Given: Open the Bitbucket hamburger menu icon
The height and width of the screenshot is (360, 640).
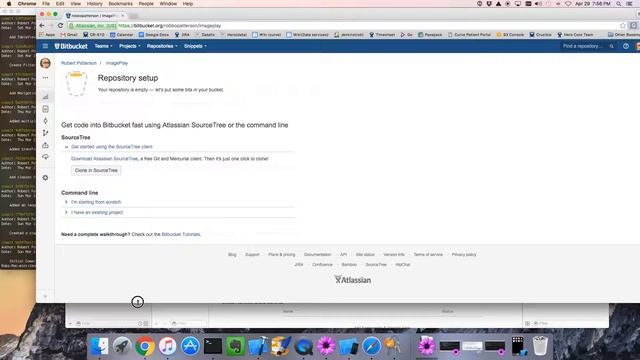Looking at the screenshot, I should (45, 46).
